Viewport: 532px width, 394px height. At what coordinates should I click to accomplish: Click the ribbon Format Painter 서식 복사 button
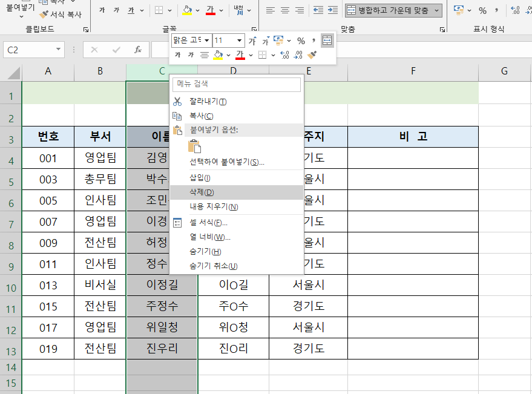coord(61,15)
